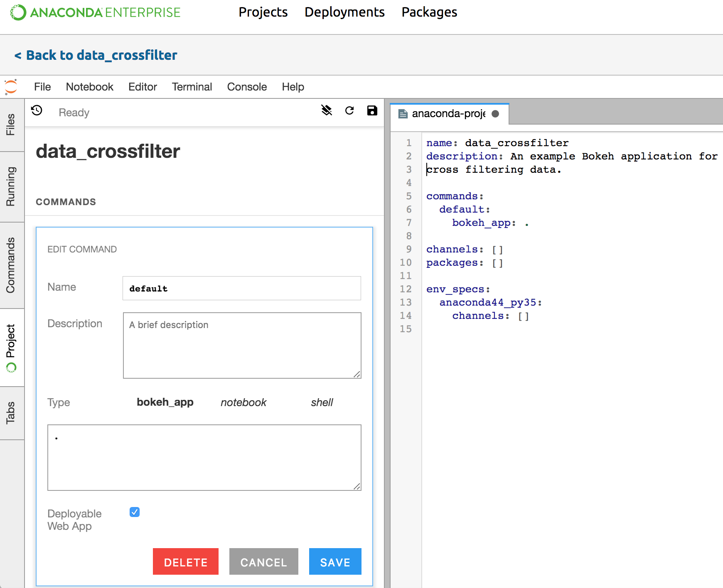Select the shell command type

coord(322,402)
